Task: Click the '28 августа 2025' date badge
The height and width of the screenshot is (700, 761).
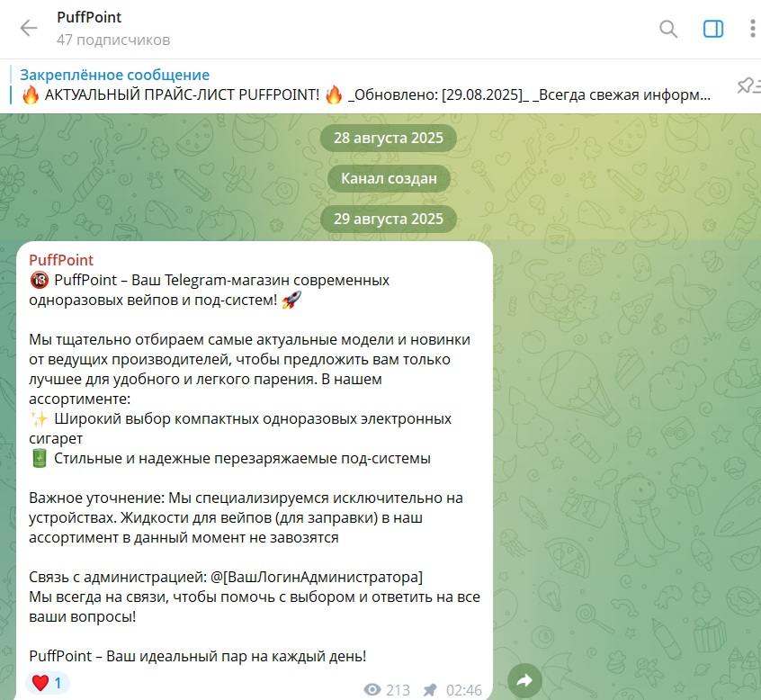Action: 389,138
